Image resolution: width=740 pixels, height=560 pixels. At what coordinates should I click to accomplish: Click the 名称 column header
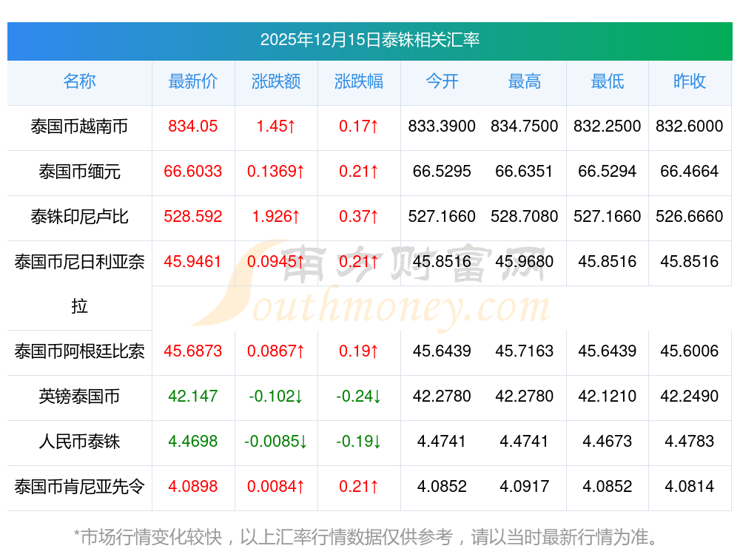pyautogui.click(x=79, y=81)
